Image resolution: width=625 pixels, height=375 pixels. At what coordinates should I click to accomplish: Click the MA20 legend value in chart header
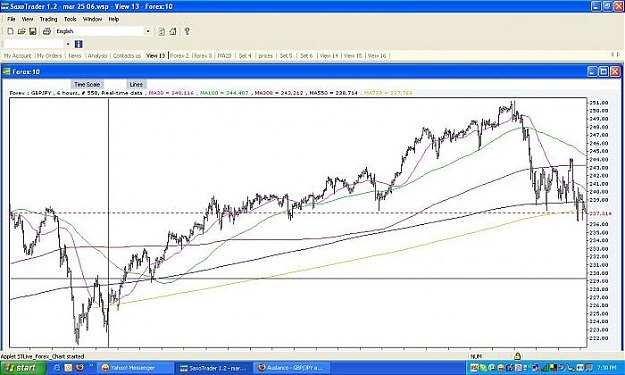pos(171,93)
